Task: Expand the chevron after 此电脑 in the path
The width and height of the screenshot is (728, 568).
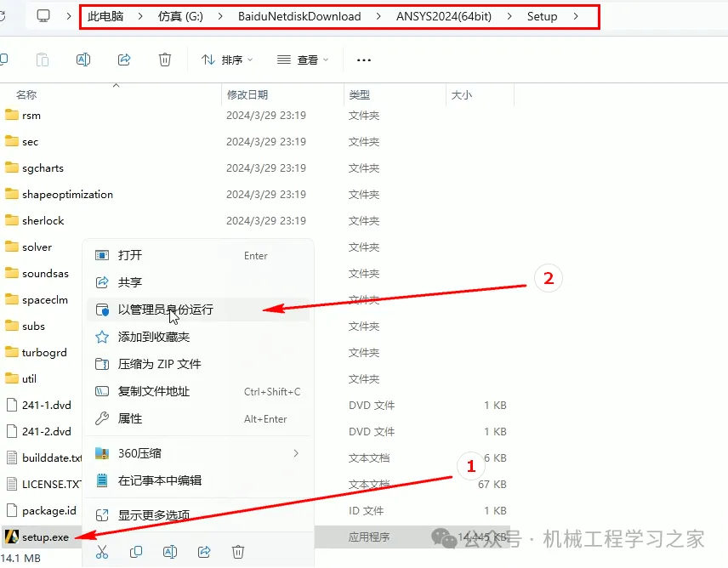Action: [x=140, y=16]
